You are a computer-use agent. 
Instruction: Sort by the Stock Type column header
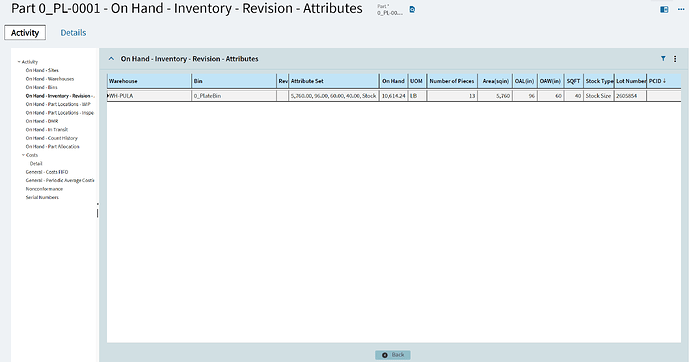click(599, 81)
